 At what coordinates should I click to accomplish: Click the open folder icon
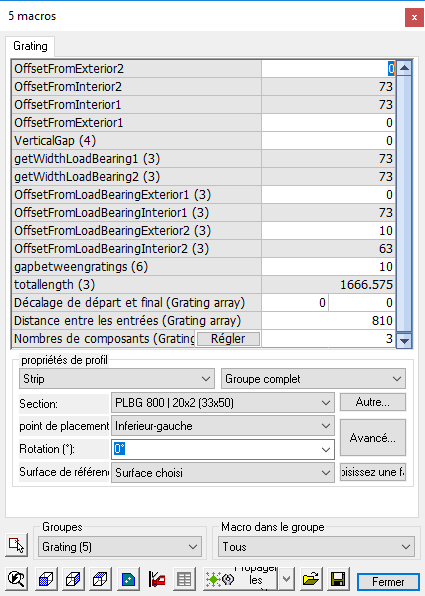[x=311, y=579]
